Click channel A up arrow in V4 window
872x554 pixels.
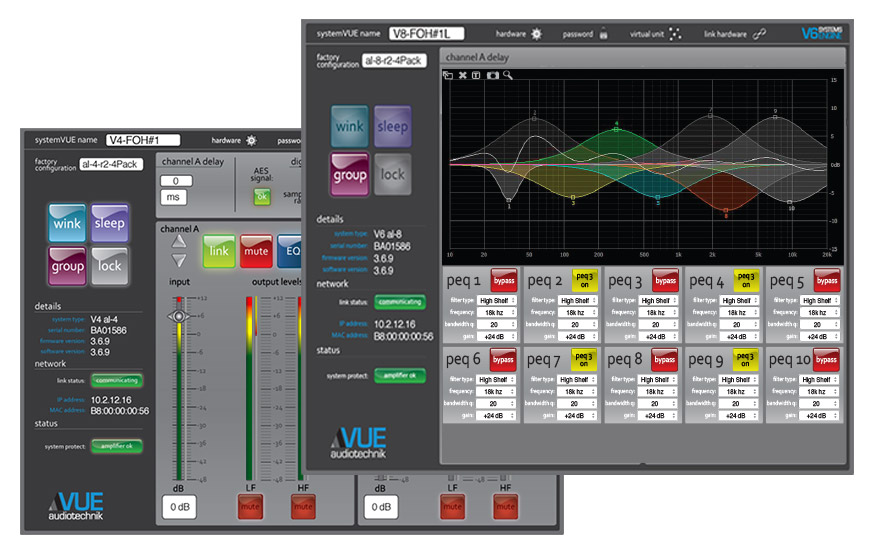click(x=179, y=241)
